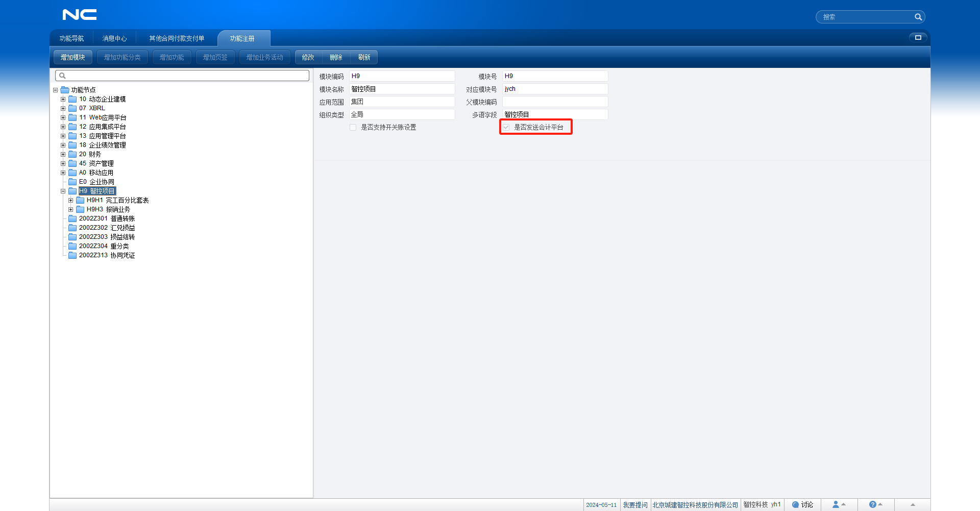Screen dimensions: 980x511
Task: Toggle 是否支持开关账设置 checkbox
Action: 353,127
